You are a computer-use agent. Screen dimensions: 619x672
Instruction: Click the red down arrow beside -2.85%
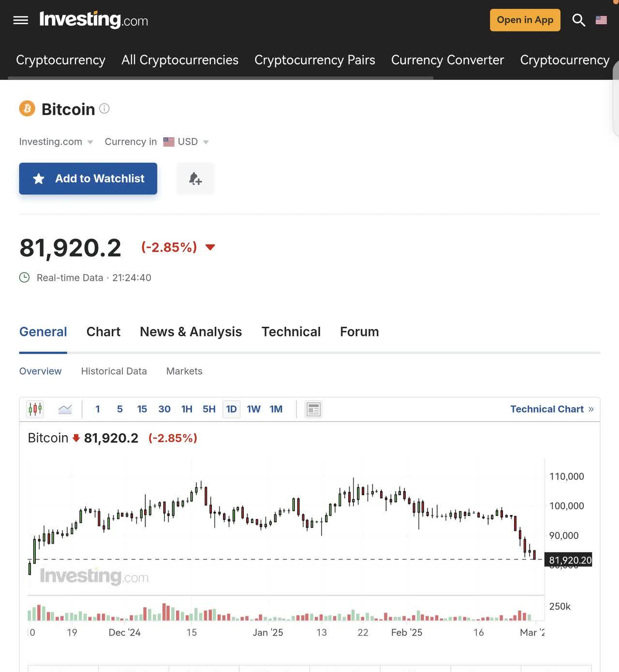pyautogui.click(x=210, y=247)
